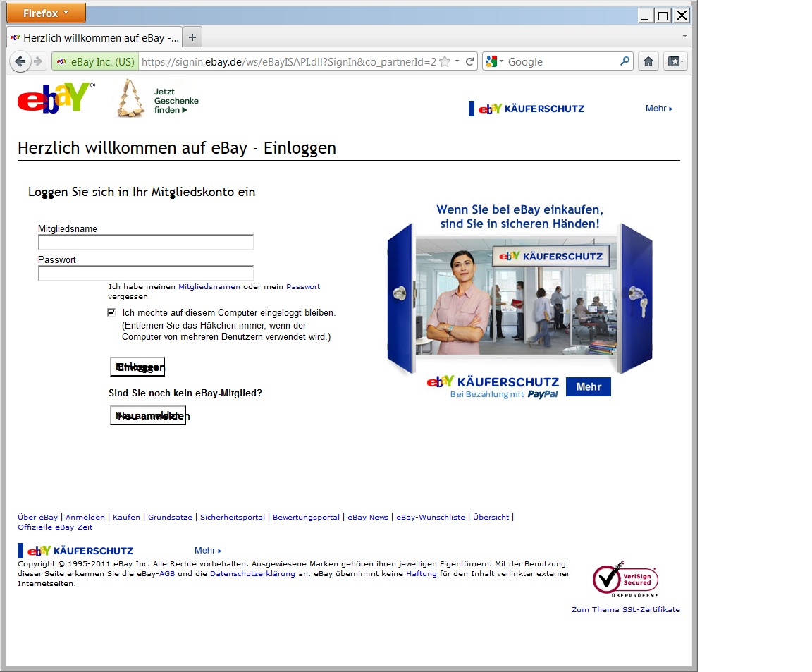Reload the page with the refresh icon
812x672 pixels.
469,61
